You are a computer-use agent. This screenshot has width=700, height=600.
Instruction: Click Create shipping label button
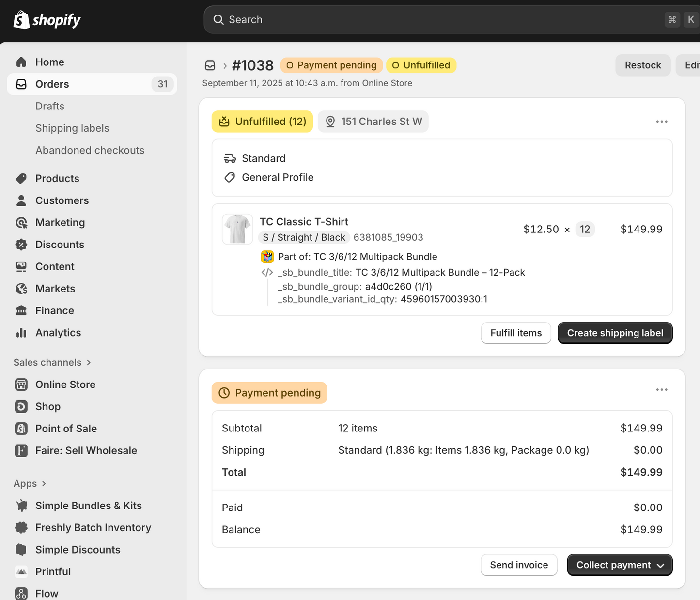pyautogui.click(x=615, y=333)
